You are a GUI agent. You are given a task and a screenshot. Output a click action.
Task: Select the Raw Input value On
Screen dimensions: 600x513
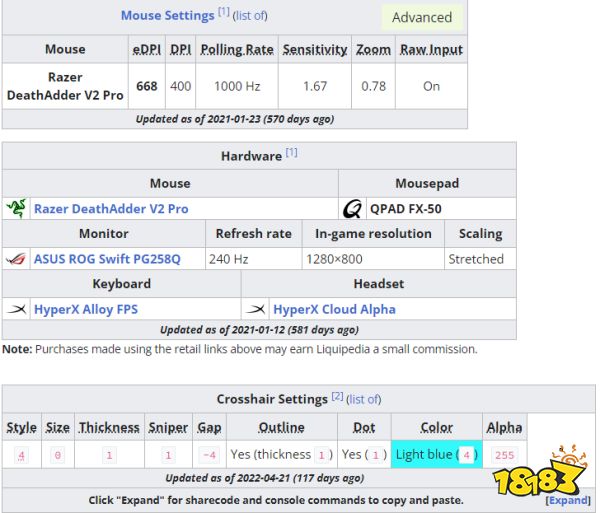click(431, 86)
